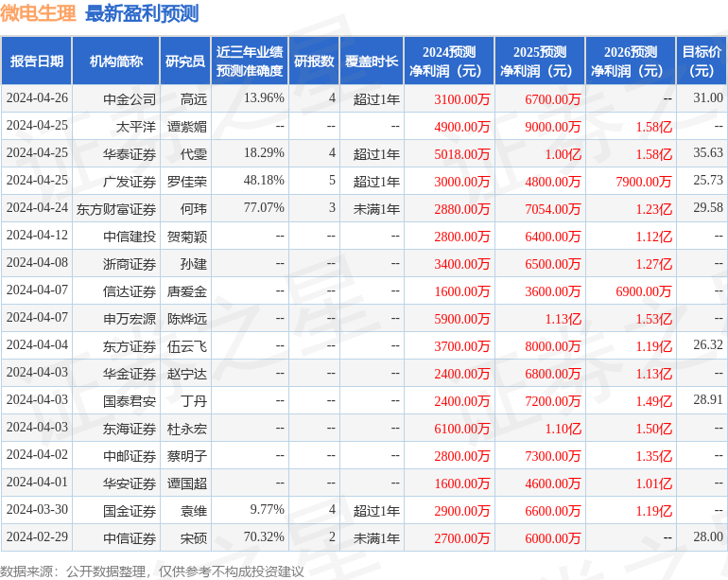Screen dimensions: 728x580
Task: Click analyst 伍云飞
Action: (x=186, y=345)
